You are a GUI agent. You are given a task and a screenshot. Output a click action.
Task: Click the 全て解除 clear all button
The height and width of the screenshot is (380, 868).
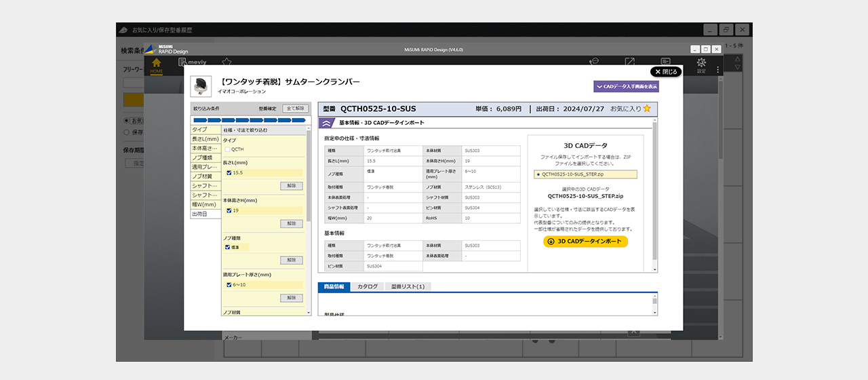click(x=295, y=109)
